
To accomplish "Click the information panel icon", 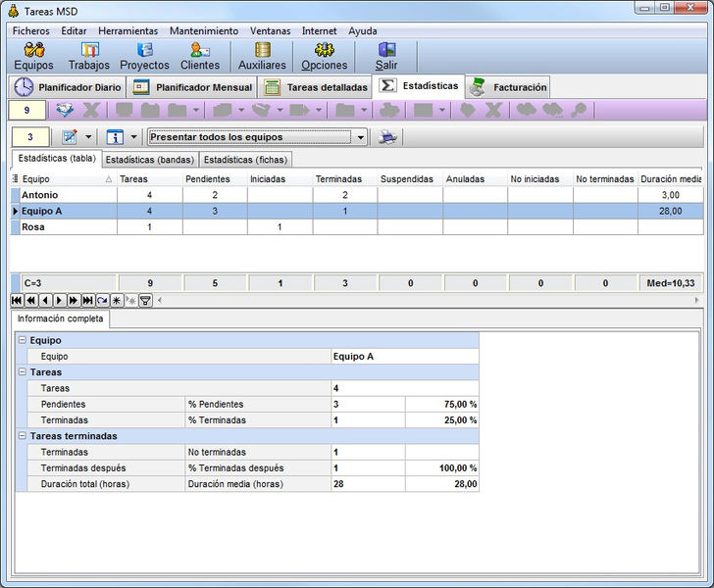I will (115, 137).
